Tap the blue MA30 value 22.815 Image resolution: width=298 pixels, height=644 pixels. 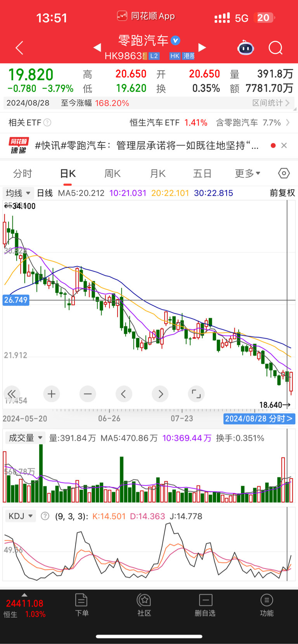pos(213,193)
